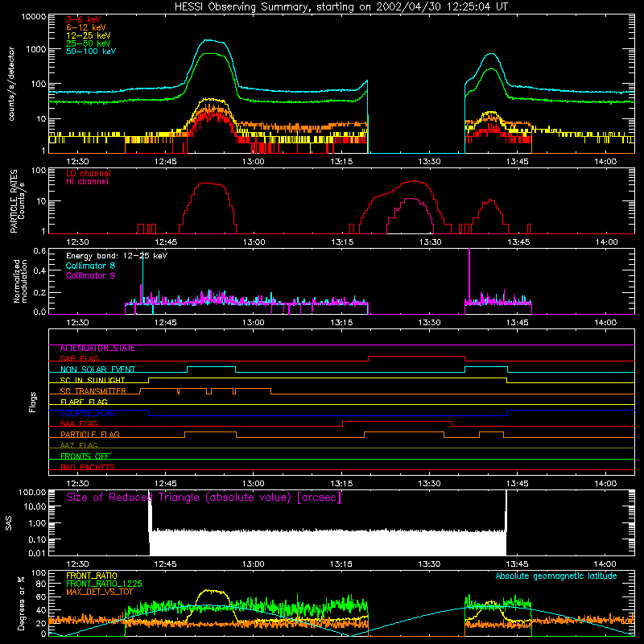Click the counts/s/detector axis label
The width and height of the screenshot is (644, 644).
11,84
